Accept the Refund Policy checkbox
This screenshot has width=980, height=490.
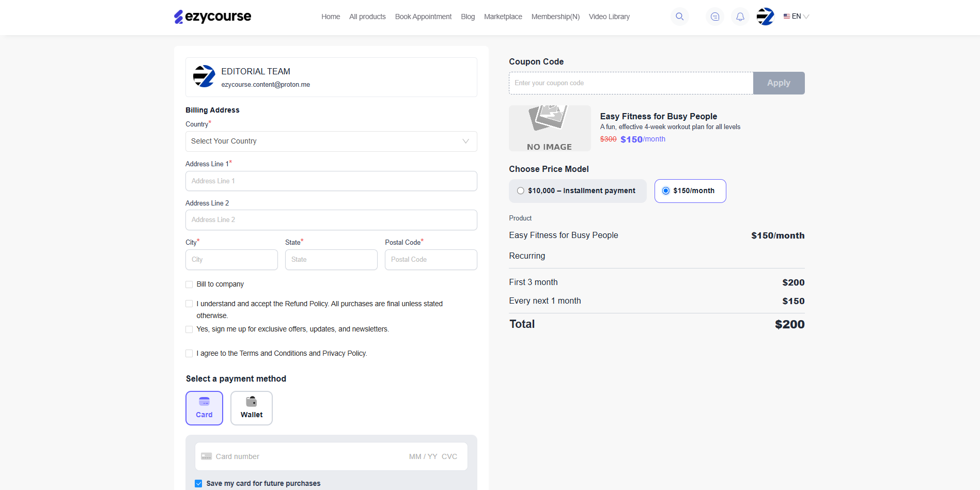coord(189,304)
